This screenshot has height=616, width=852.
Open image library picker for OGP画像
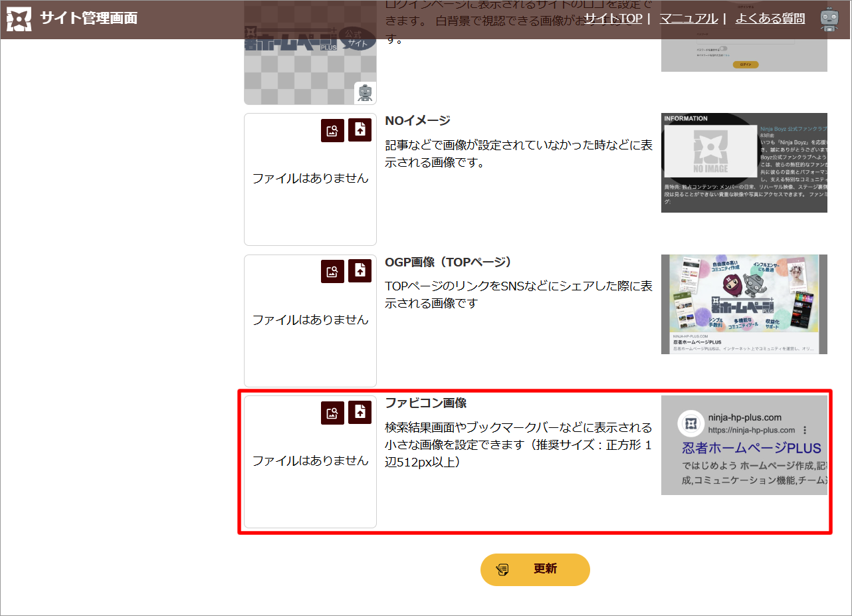point(332,271)
